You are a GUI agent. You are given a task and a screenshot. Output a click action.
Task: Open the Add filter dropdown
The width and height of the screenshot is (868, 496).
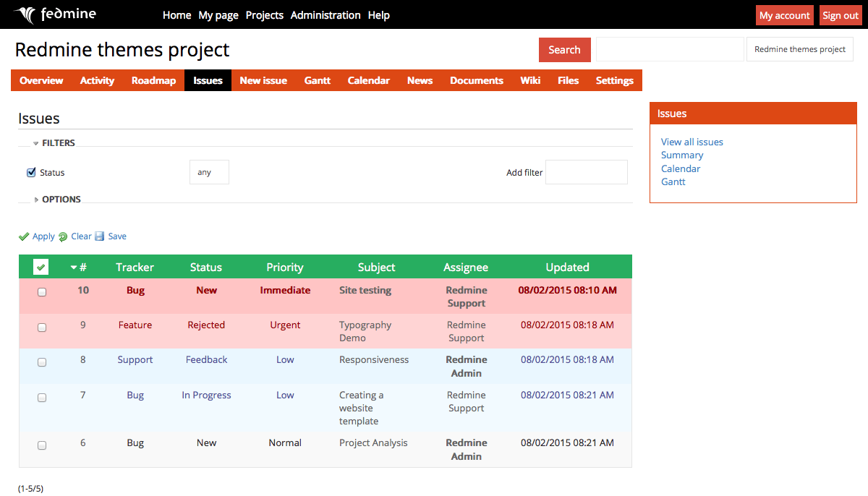click(587, 172)
